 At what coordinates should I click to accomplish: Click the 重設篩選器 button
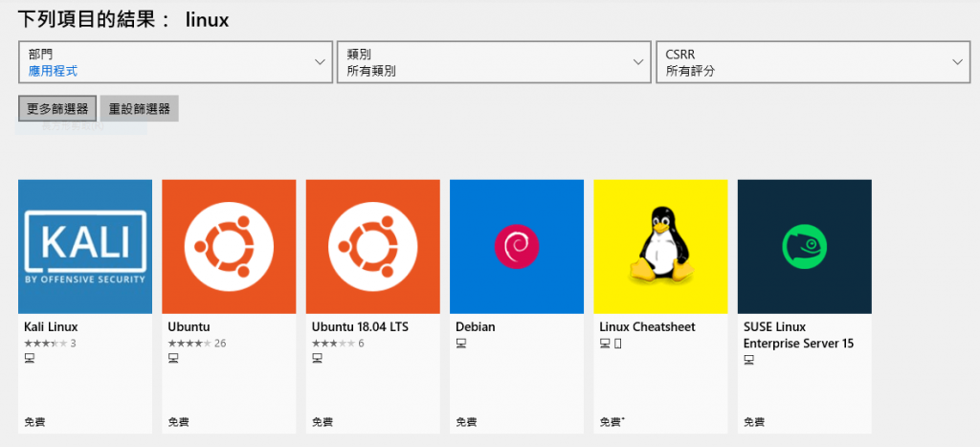point(140,109)
